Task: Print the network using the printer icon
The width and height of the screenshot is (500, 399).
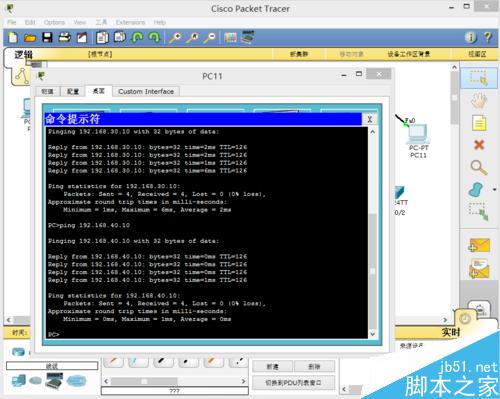Action: tap(64, 37)
